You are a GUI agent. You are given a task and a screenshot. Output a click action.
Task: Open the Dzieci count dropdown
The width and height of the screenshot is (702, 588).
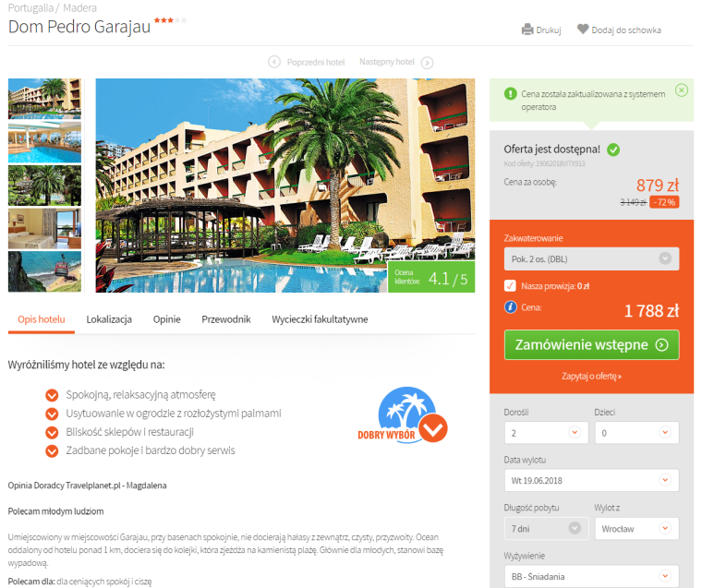[636, 432]
